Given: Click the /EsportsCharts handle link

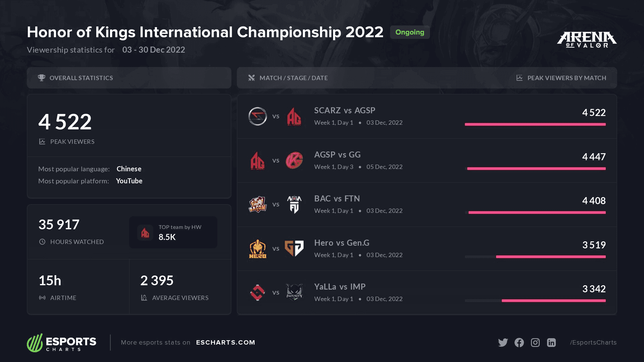Looking at the screenshot, I should coord(593,342).
